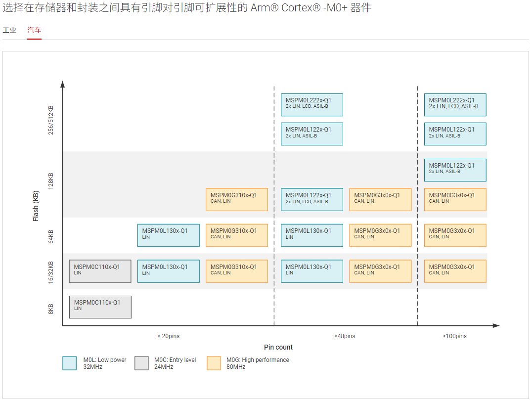This screenshot has width=532, height=402.
Task: Open MSPM0L130x-Q1 in 16/32KB row under ≤48pins
Action: 312,271
